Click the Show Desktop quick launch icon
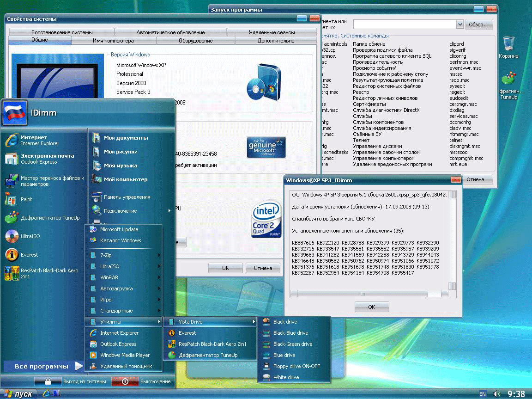This screenshot has width=532, height=399. (56, 393)
